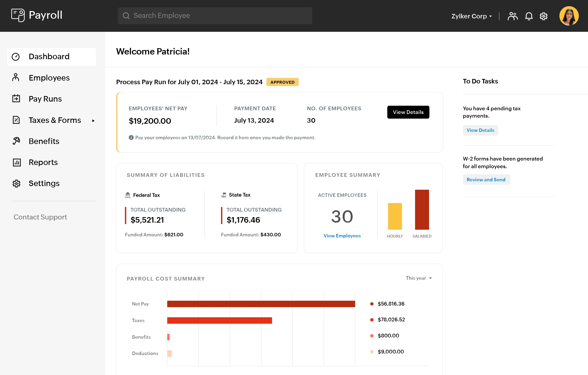Viewport: 588px width, 375px height.
Task: Click the Federal Tax building icon
Action: [128, 195]
